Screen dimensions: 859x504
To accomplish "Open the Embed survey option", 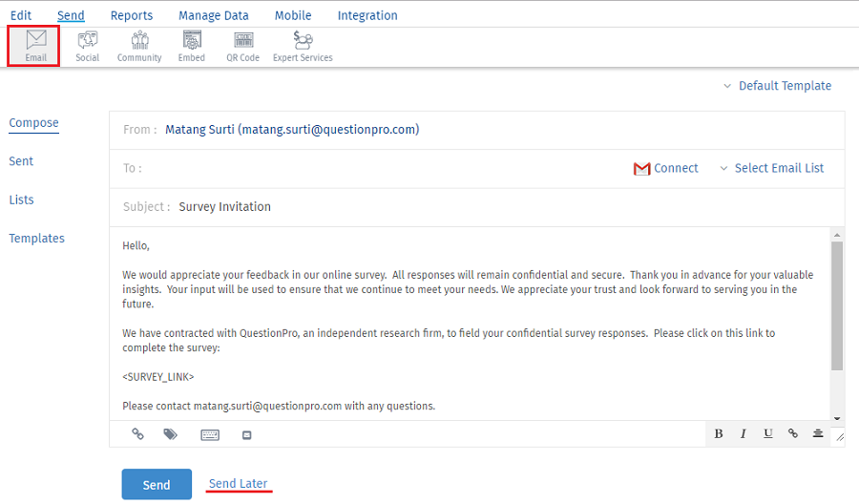I will (x=191, y=46).
